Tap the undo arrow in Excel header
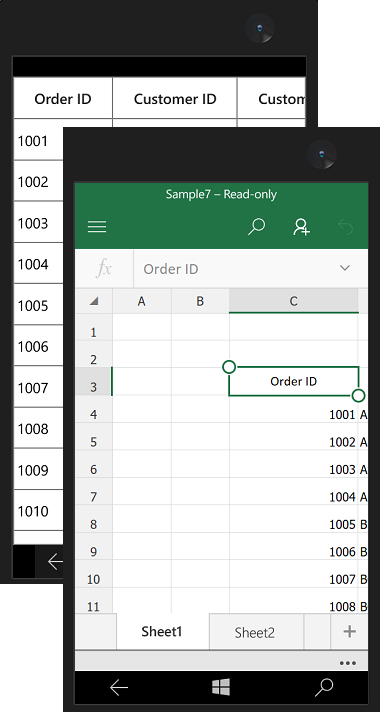Image resolution: width=380 pixels, height=712 pixels. [345, 227]
